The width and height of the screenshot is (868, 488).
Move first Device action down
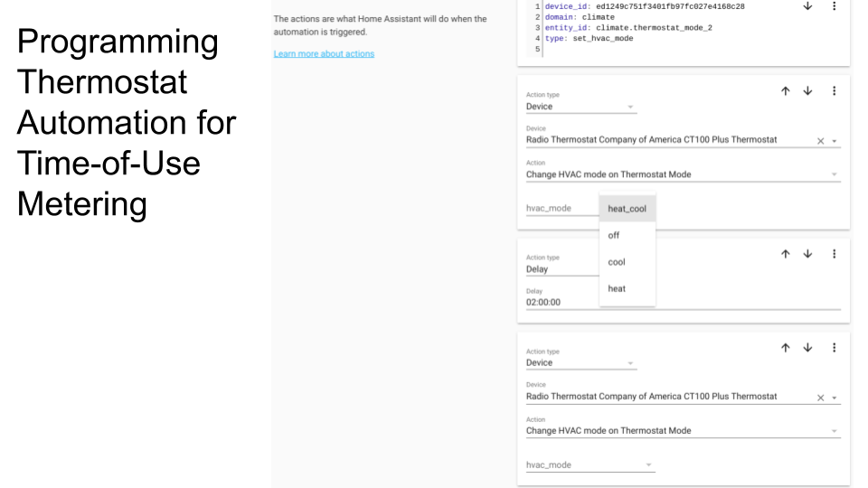coord(807,90)
